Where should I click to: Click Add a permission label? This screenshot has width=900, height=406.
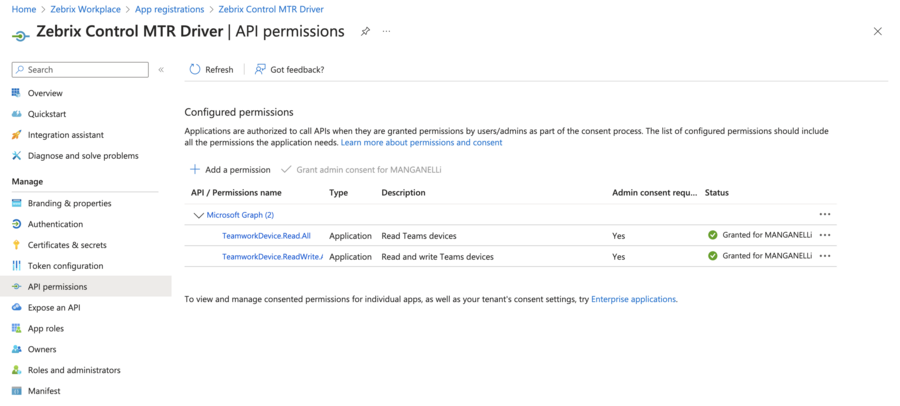pyautogui.click(x=238, y=170)
